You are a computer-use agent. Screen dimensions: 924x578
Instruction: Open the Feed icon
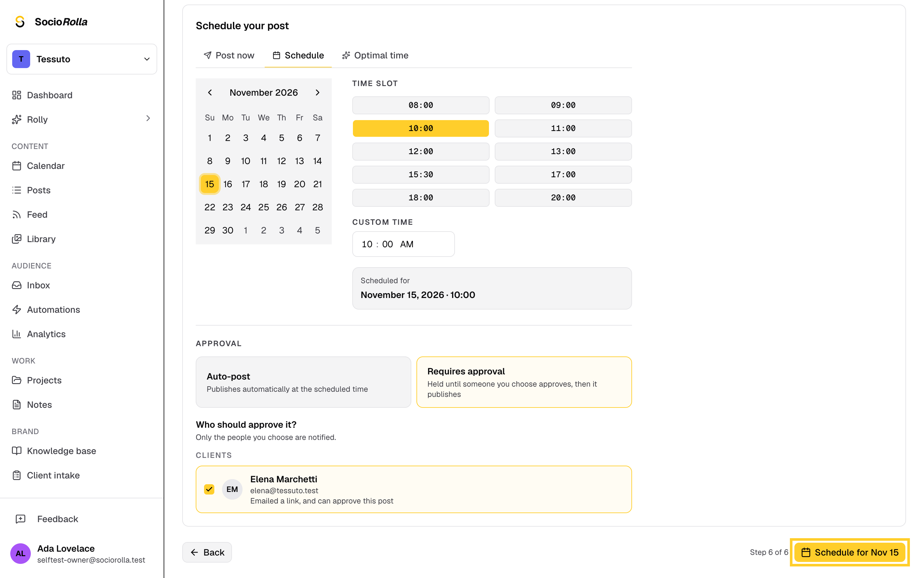pyautogui.click(x=16, y=215)
